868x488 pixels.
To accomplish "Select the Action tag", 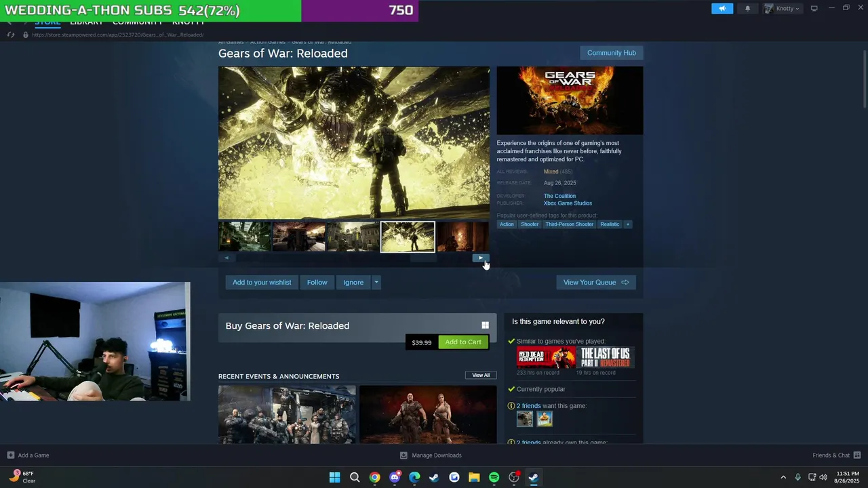I will (507, 224).
